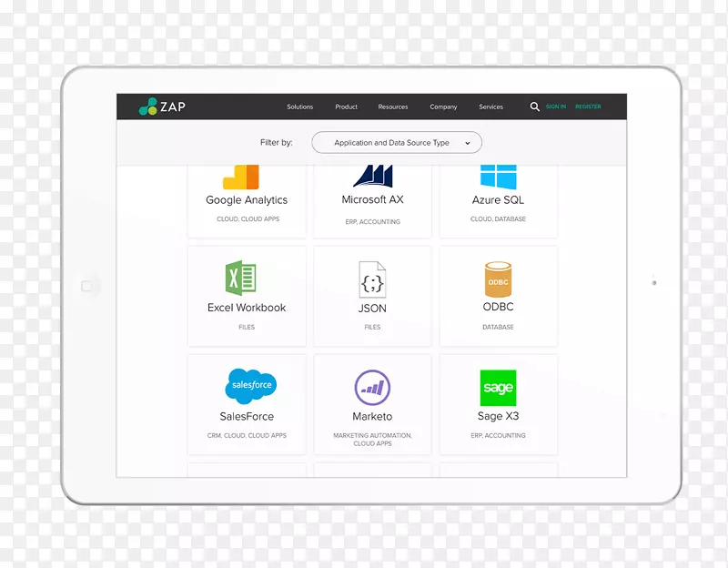
Task: Click the dropdown chevron arrow in filter
Action: click(x=468, y=143)
